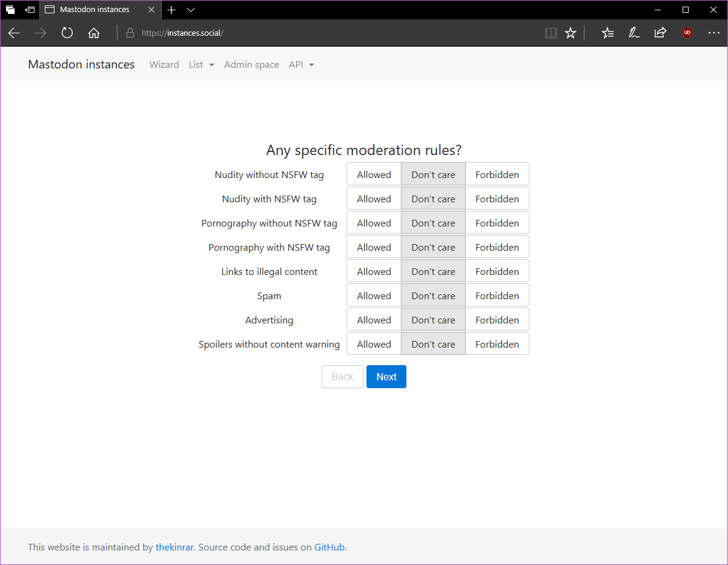Open reading view book icon
Screen dimensions: 728x565
551,33
